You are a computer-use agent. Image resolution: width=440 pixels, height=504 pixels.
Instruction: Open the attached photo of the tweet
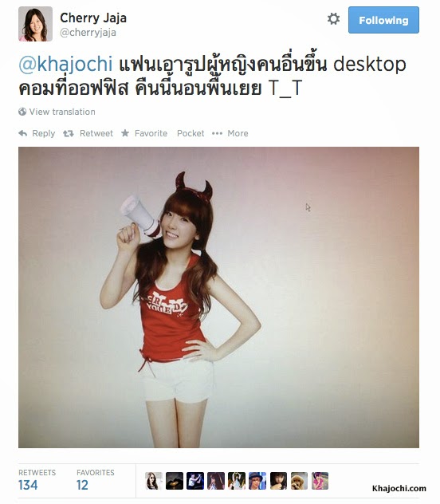coord(218,297)
